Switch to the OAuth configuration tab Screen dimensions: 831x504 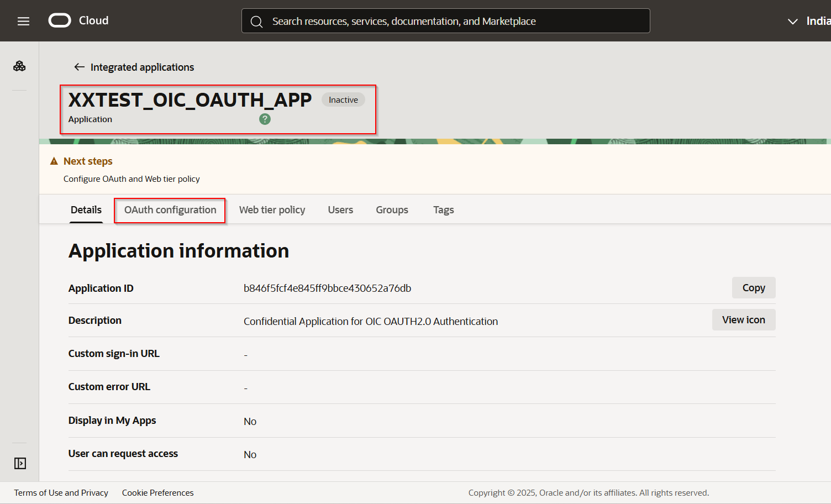170,210
